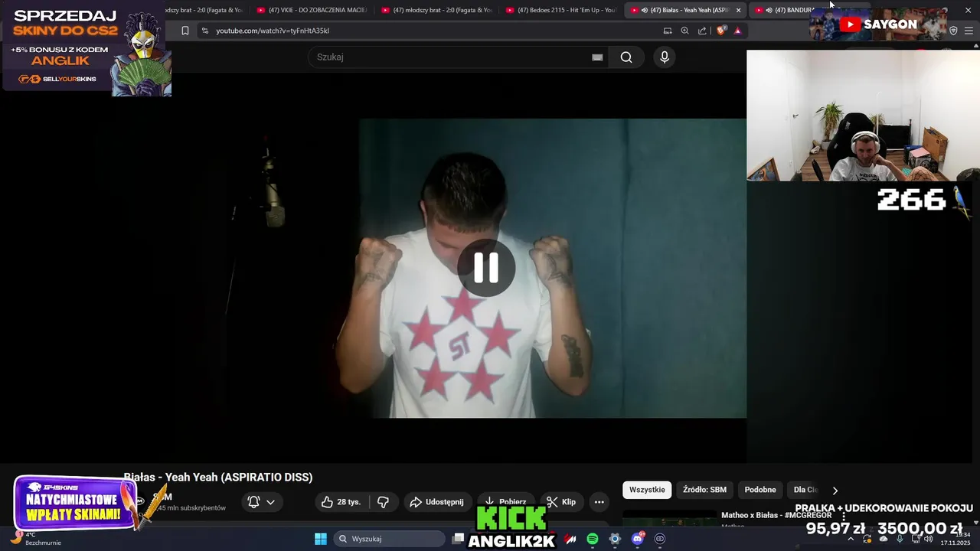Select the Źródło: SBM filter chip
The height and width of the screenshot is (551, 980).
[704, 490]
